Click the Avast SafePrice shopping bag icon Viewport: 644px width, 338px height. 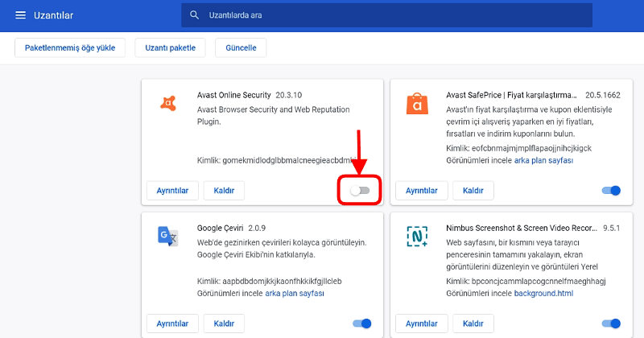[417, 104]
